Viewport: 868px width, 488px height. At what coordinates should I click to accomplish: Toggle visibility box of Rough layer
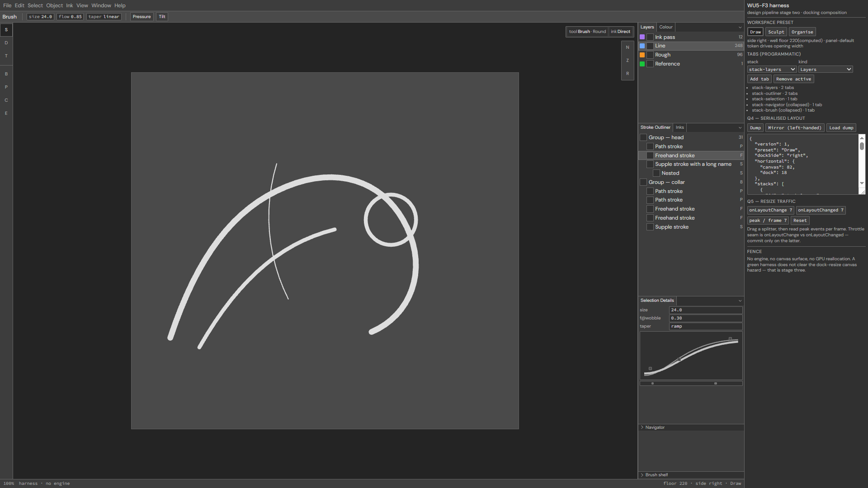650,55
